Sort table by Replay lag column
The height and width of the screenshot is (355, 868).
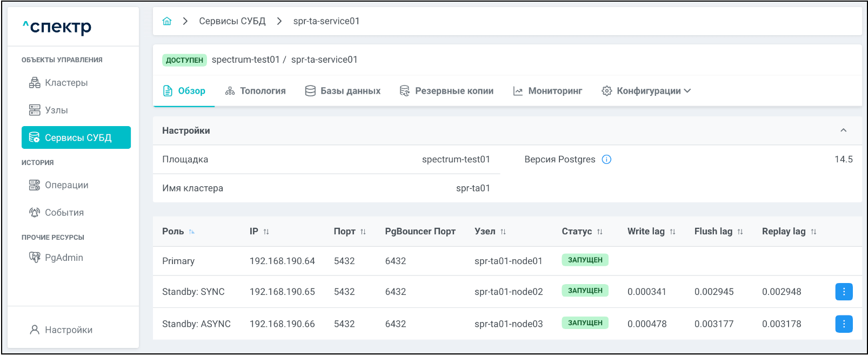813,232
